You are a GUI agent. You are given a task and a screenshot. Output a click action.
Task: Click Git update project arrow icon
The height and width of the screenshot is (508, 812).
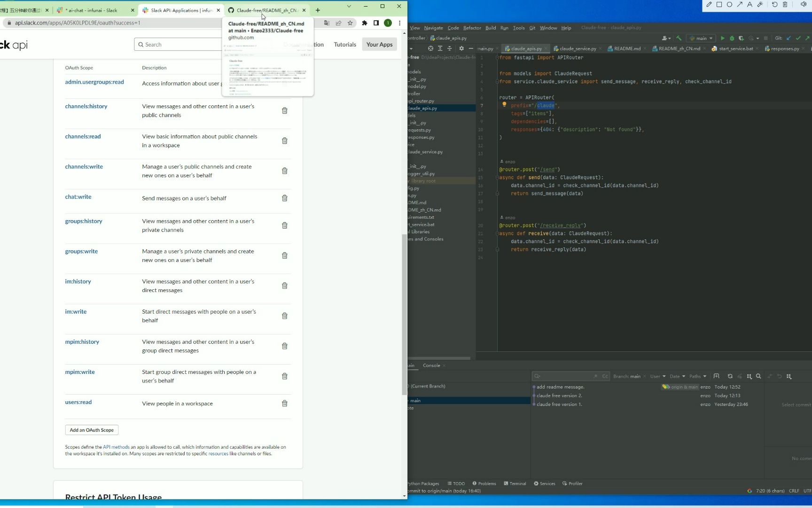(x=789, y=38)
